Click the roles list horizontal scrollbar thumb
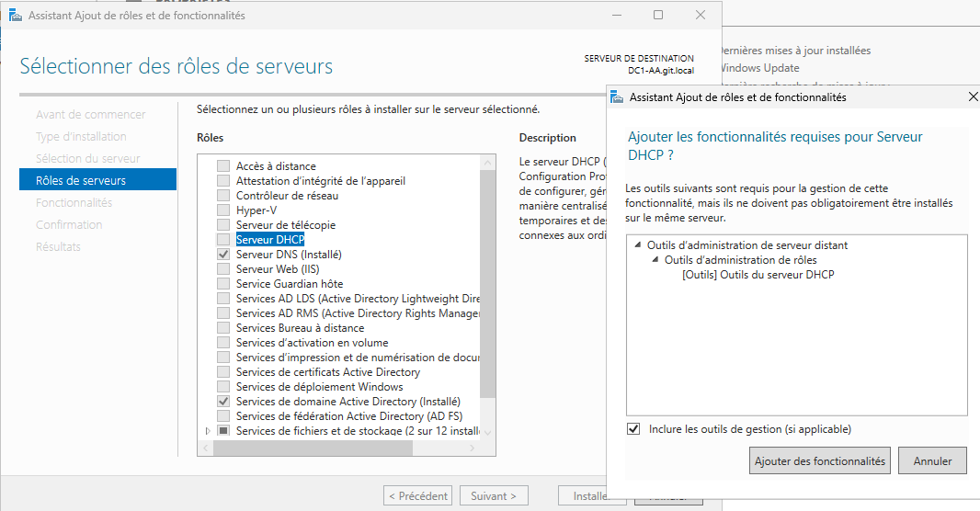This screenshot has width=980, height=511. tap(313, 448)
